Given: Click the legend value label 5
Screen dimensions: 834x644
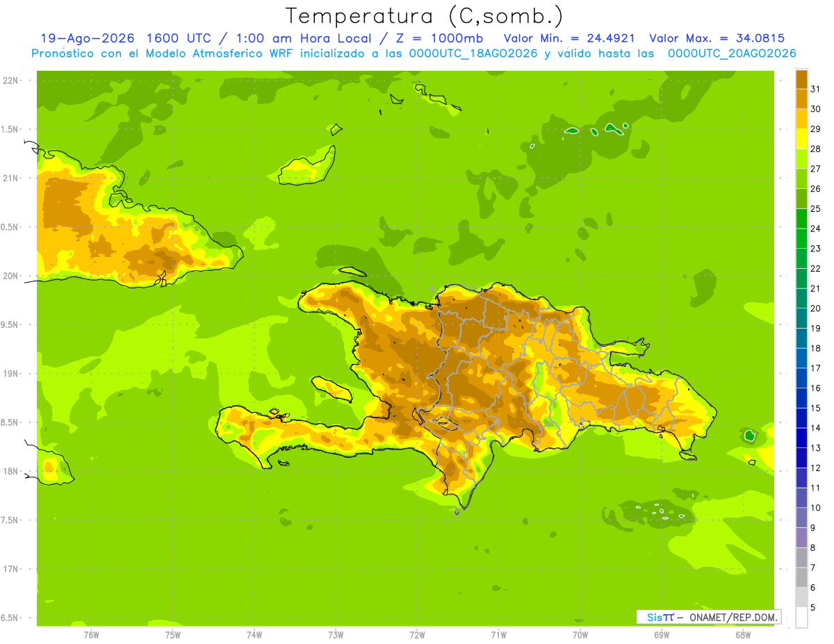Looking at the screenshot, I should (813, 608).
